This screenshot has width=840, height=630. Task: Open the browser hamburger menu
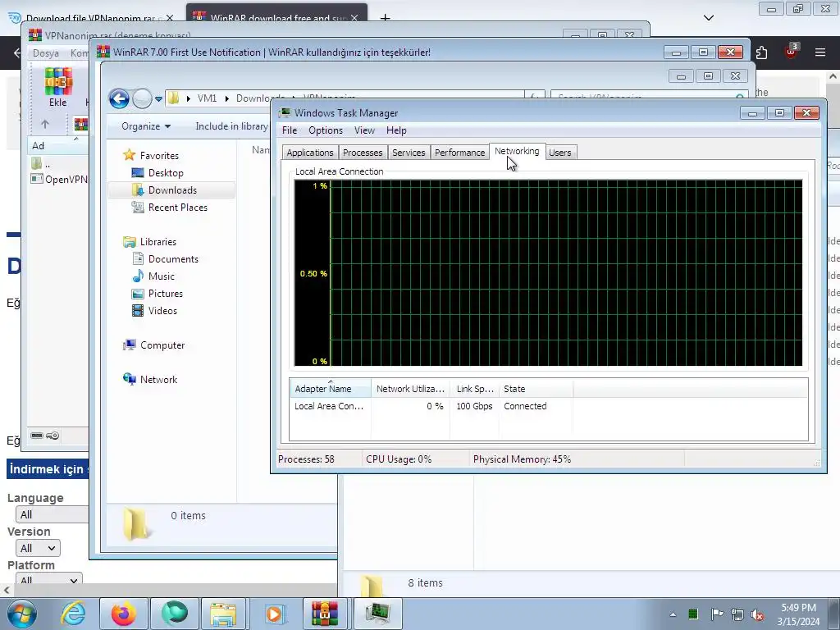(819, 52)
